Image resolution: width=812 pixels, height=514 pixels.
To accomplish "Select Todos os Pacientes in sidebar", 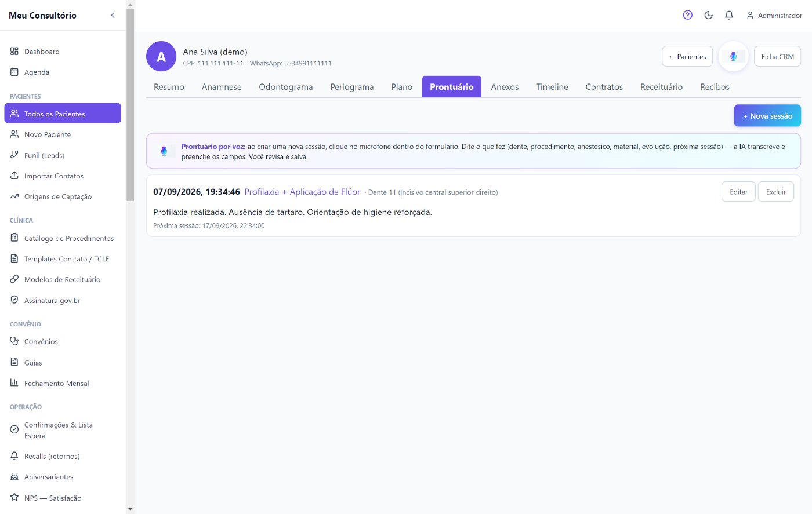I will pos(63,113).
